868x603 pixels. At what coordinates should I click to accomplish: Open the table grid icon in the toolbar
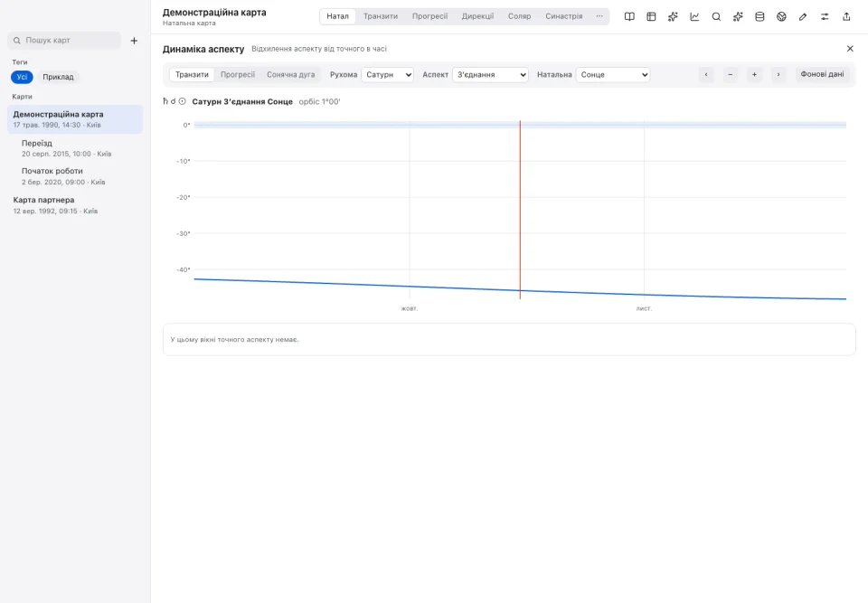pyautogui.click(x=651, y=16)
